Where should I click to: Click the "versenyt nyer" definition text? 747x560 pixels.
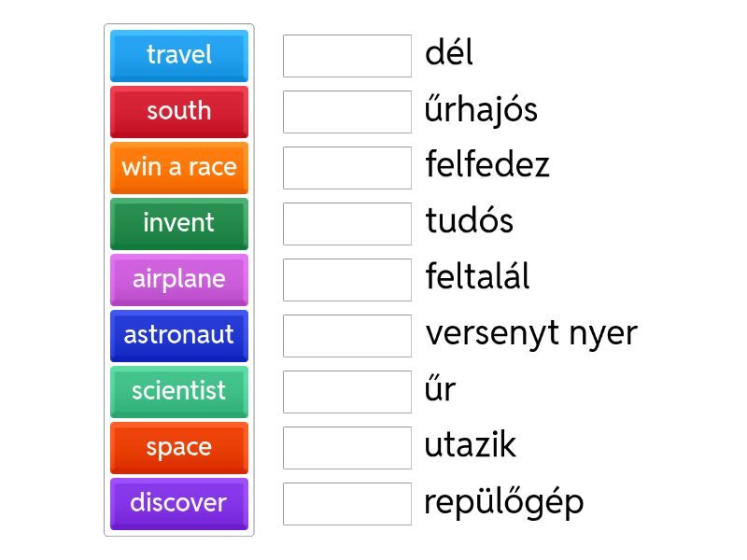pyautogui.click(x=530, y=333)
